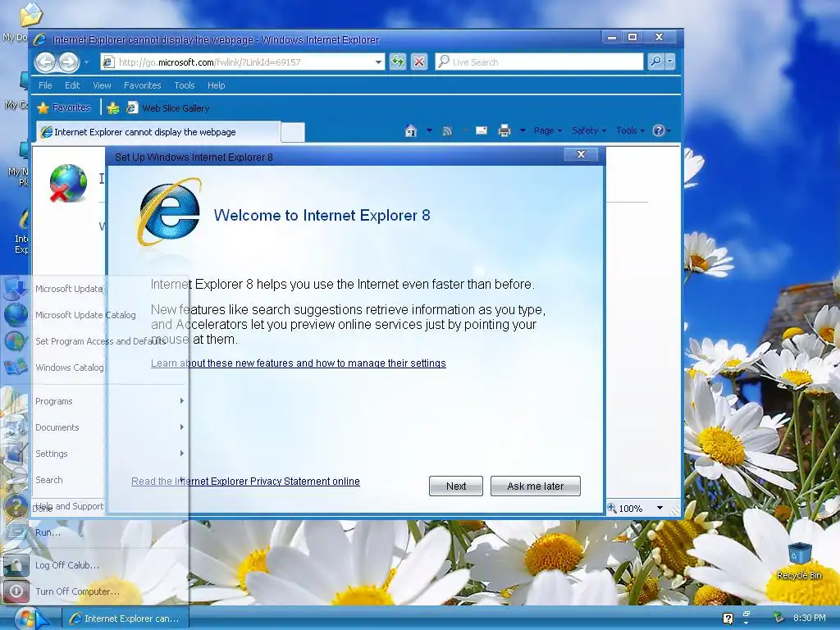Select Microsoft Update Catalog in Start menu
Image resolution: width=840 pixels, height=630 pixels.
(x=94, y=314)
